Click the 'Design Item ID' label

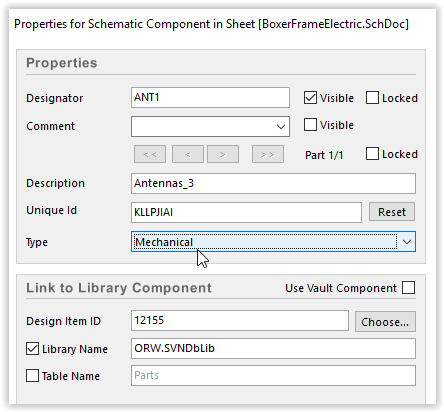(63, 321)
